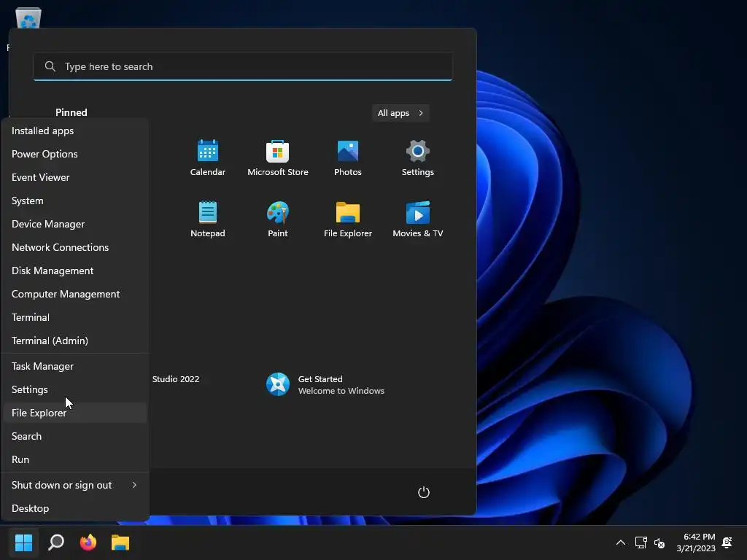Open Device Manager menu entry
Viewport: 747px width, 560px height.
coord(75,224)
